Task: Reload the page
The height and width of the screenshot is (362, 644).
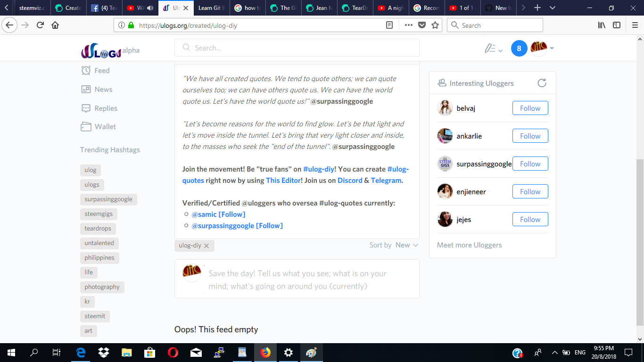Action: [41, 25]
